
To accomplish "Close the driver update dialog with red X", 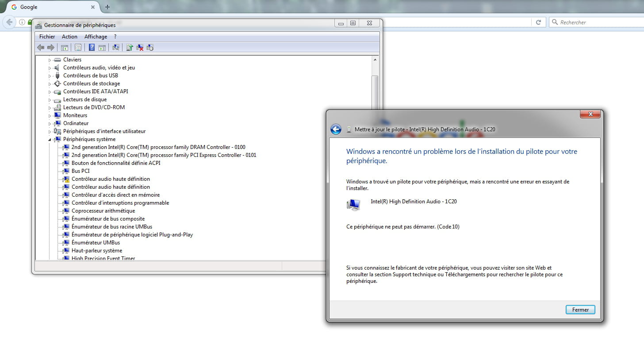I will tap(590, 114).
